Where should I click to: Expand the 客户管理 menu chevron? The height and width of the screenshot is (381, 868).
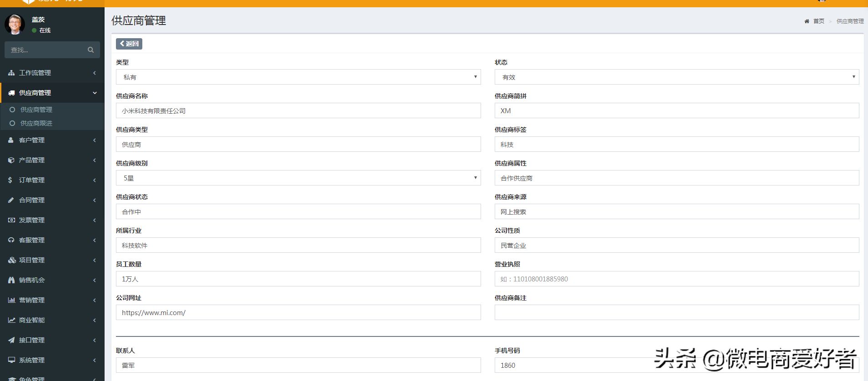coord(95,140)
